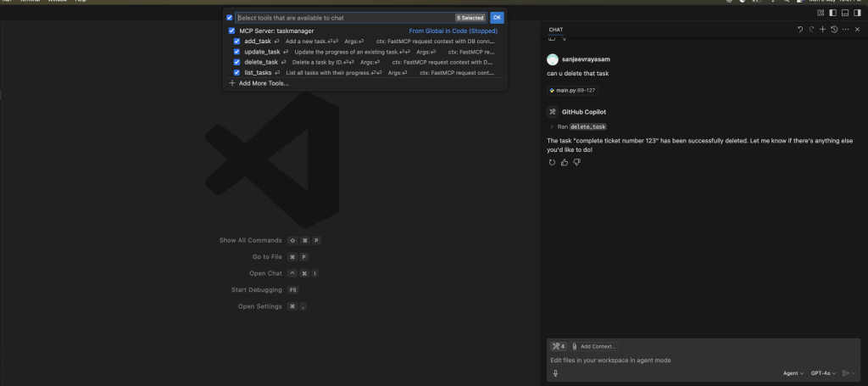Image resolution: width=868 pixels, height=386 pixels.
Task: Uncheck the update_task tool checkbox
Action: pyautogui.click(x=237, y=52)
